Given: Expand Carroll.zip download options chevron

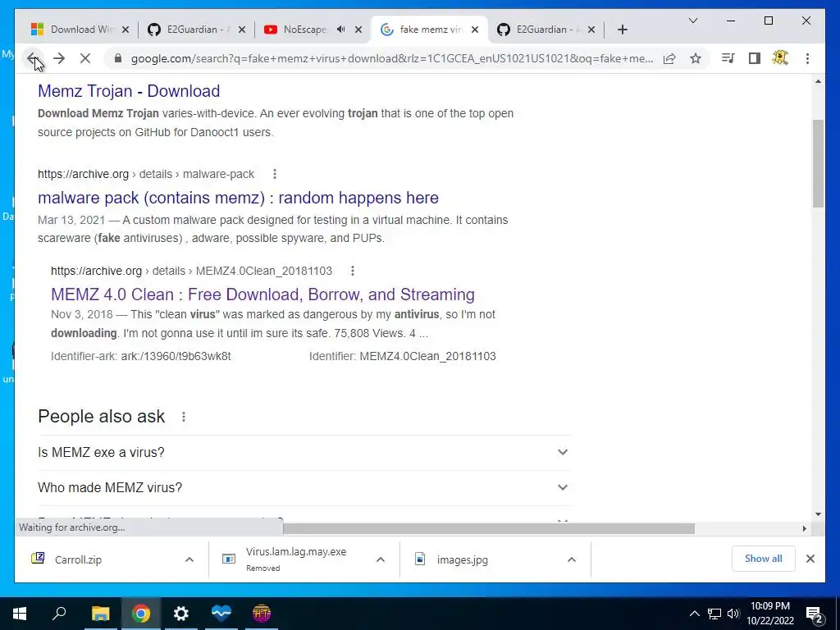Looking at the screenshot, I should tap(189, 559).
